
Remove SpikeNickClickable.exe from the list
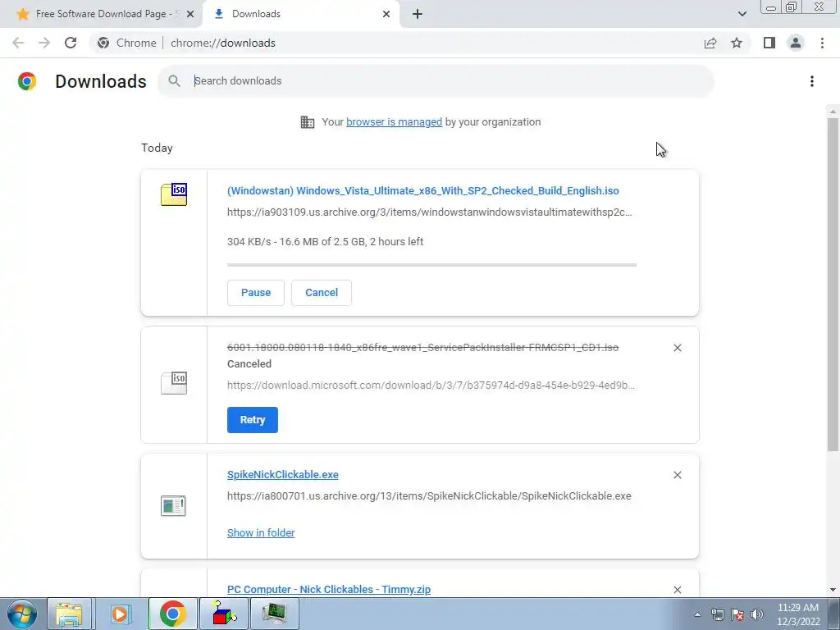point(677,475)
